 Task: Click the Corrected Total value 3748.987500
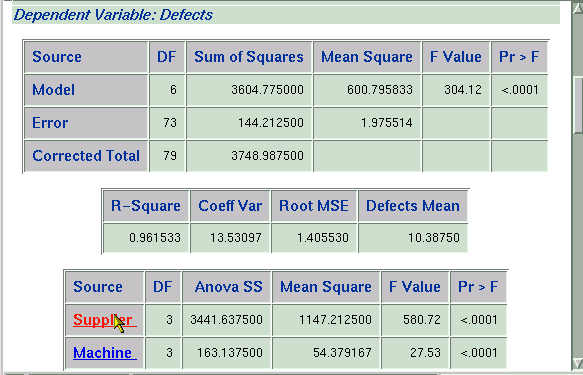click(267, 156)
